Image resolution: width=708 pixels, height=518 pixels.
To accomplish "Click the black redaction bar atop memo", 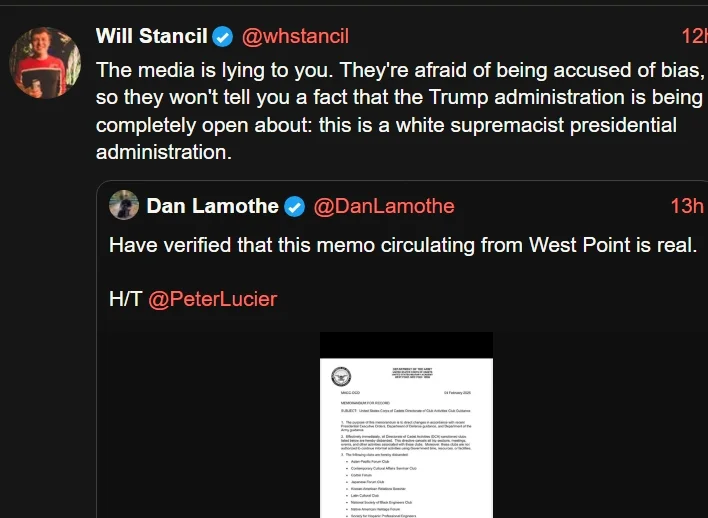I will click(x=406, y=346).
